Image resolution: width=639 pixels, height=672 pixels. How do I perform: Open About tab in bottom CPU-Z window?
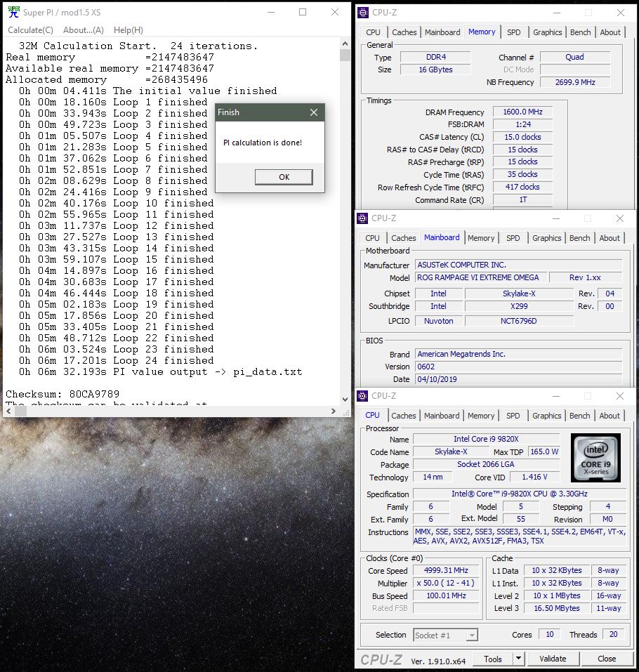click(x=610, y=416)
